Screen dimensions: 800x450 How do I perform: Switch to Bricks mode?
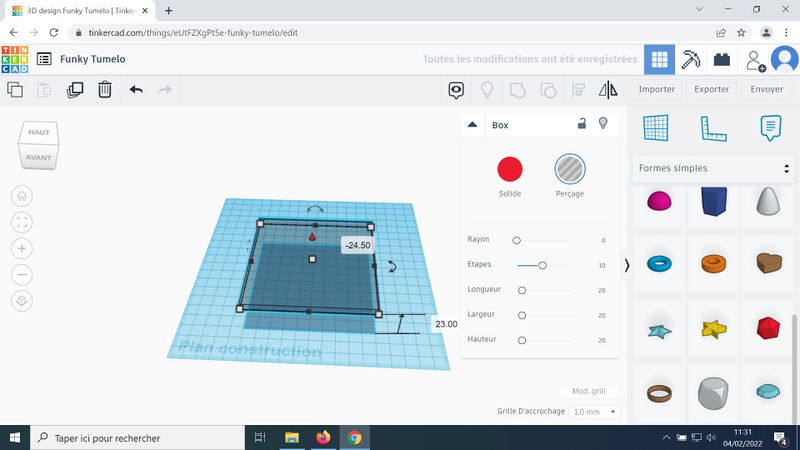[721, 60]
